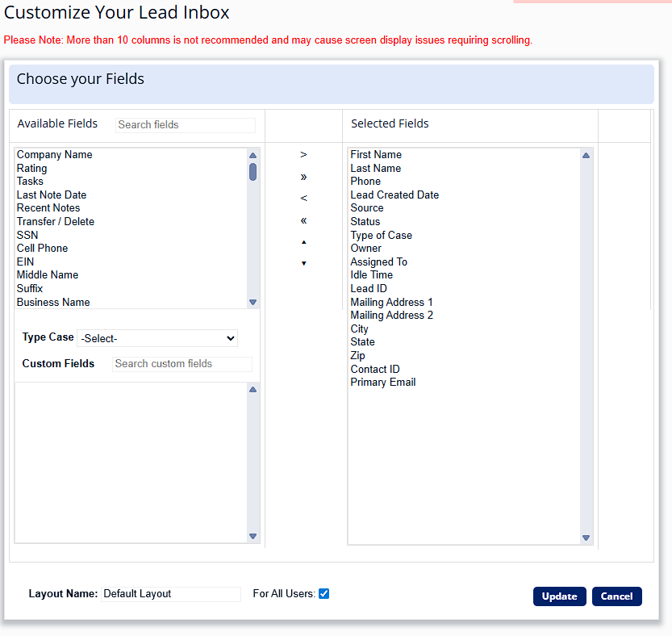Click the single left arrow to remove field
This screenshot has width=672, height=636.
[x=303, y=198]
